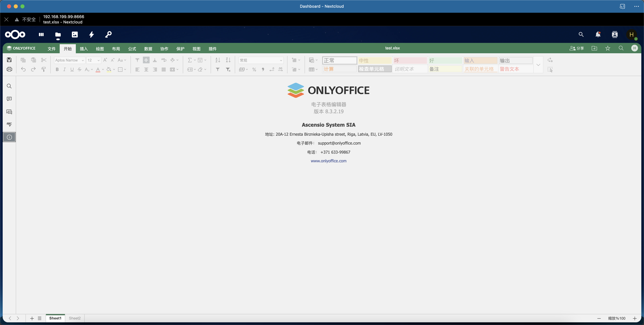Screen dimensions: 644x325
Task: Click the Select all icon right of cell styles
Action: (x=550, y=70)
